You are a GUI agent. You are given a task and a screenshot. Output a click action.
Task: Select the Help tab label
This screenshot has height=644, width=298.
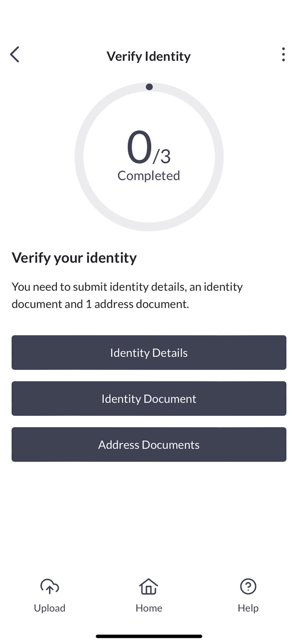pos(248,608)
